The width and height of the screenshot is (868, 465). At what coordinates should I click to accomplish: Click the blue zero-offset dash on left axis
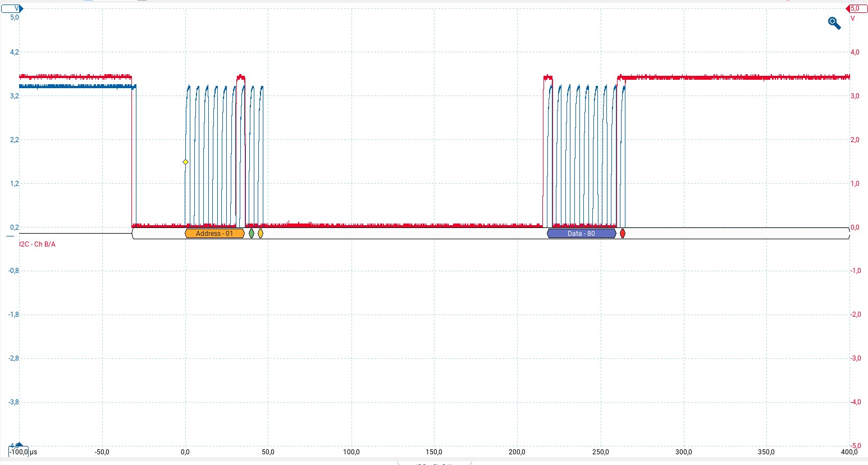10,236
